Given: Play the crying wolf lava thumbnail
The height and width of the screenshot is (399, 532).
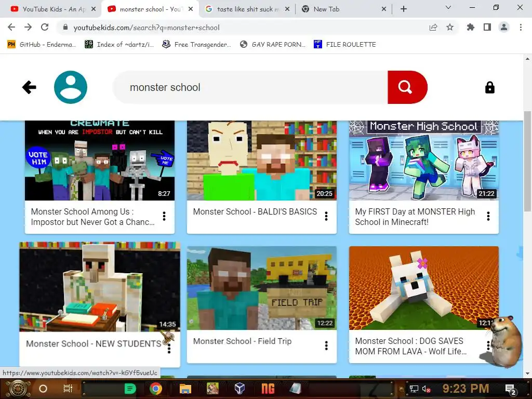Looking at the screenshot, I should (424, 288).
